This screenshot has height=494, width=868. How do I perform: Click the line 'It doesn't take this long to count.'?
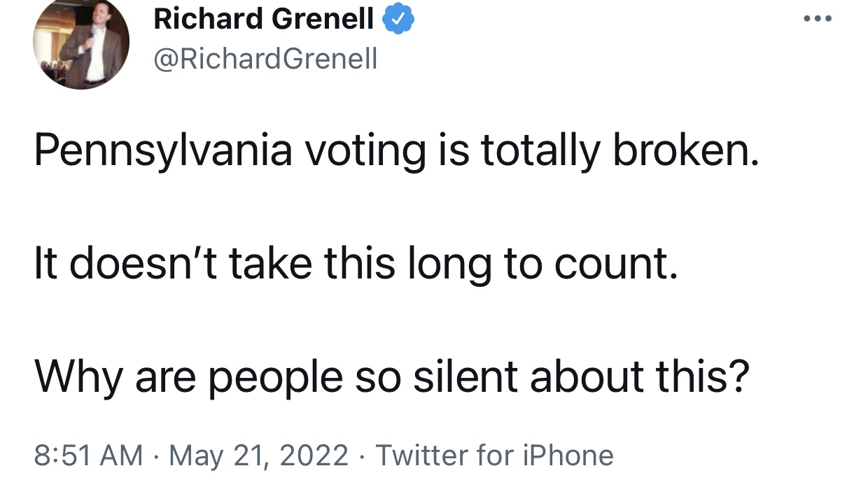point(356,264)
